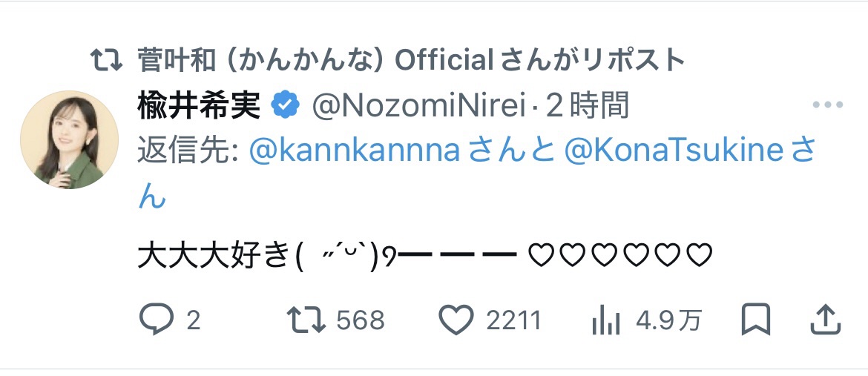The height and width of the screenshot is (376, 868).
Task: Click the share upload icon
Action: click(824, 320)
